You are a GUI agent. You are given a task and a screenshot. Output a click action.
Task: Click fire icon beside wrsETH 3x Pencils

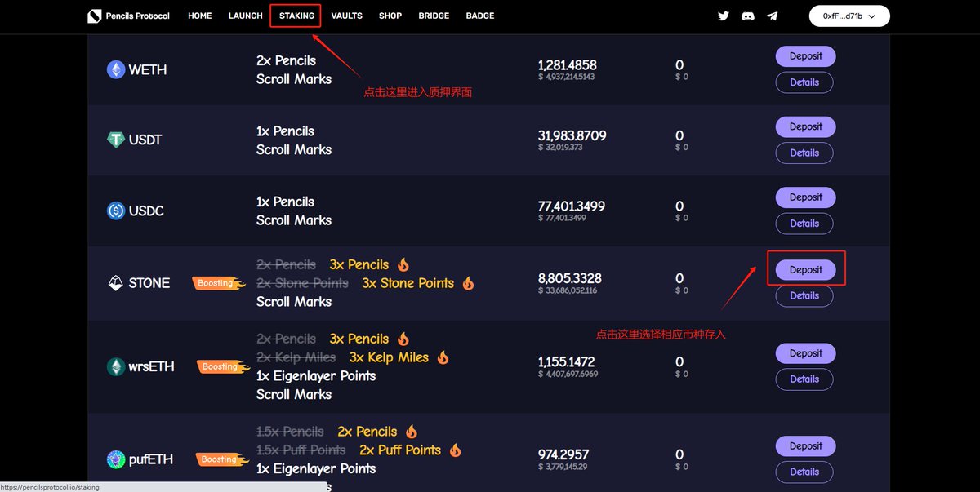click(x=403, y=339)
